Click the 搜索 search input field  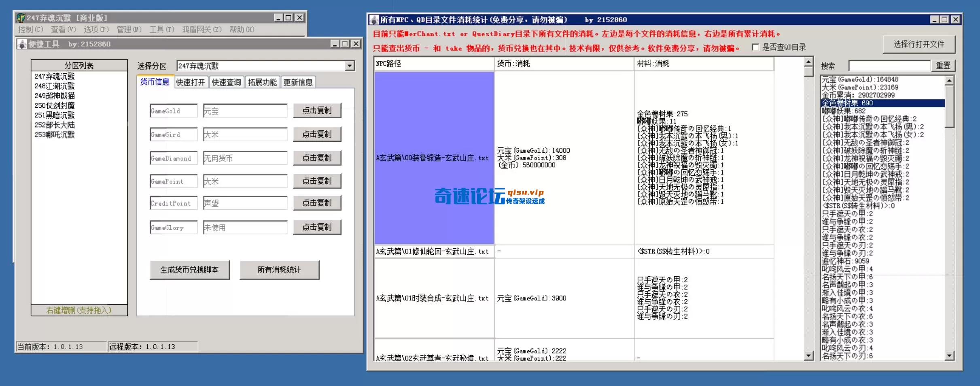(x=889, y=65)
